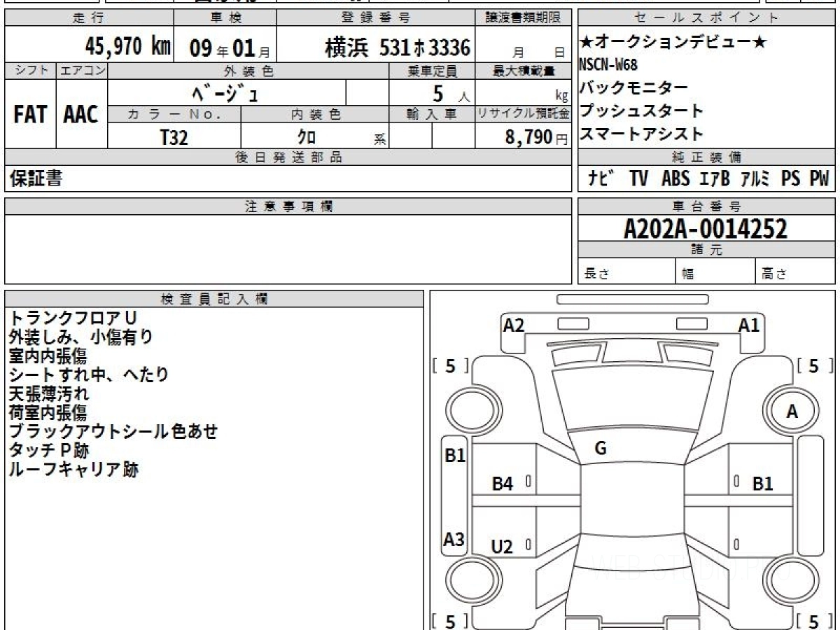Select the chassis number A202A-0014252
This screenshot has width=840, height=630.
706,228
